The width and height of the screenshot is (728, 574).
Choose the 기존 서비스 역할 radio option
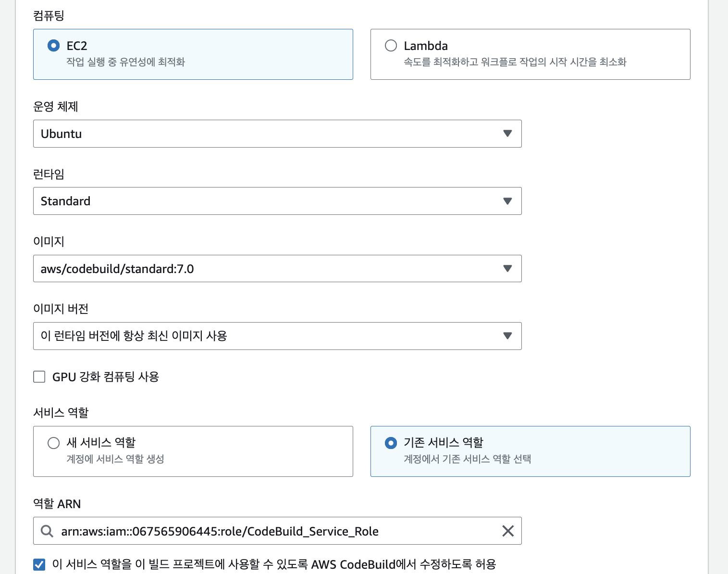391,443
